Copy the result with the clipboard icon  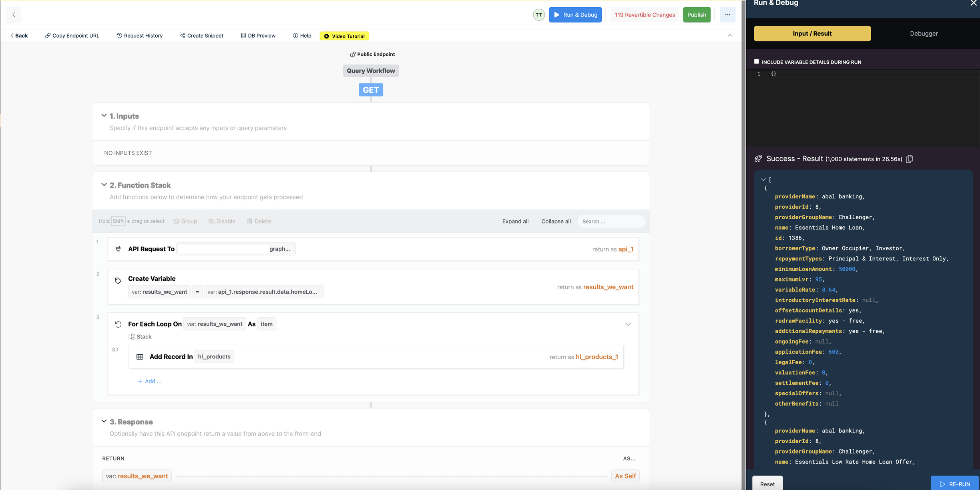(910, 159)
